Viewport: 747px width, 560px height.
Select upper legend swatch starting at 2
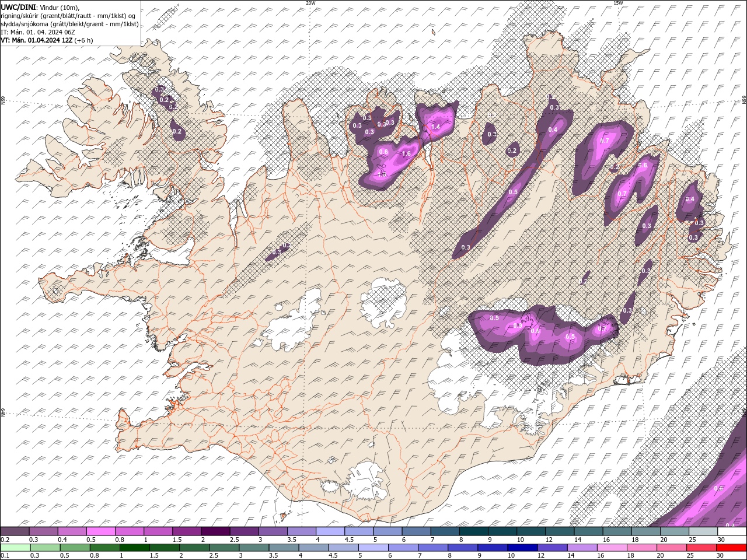click(x=215, y=531)
